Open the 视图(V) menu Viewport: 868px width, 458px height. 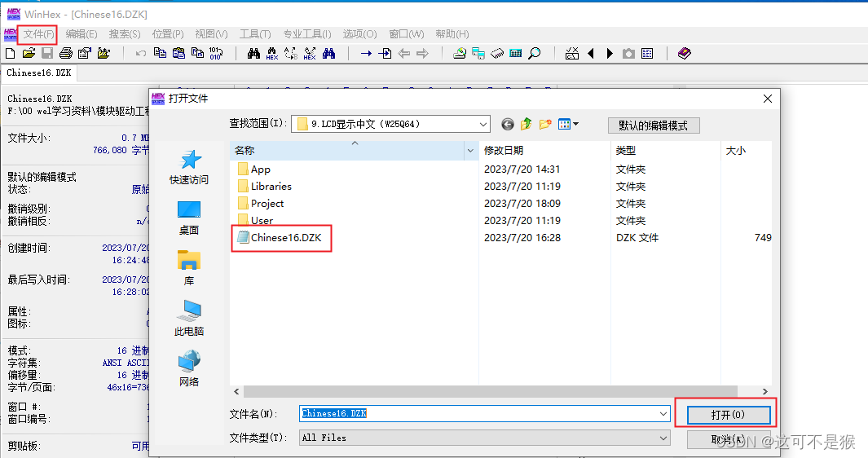tap(211, 33)
